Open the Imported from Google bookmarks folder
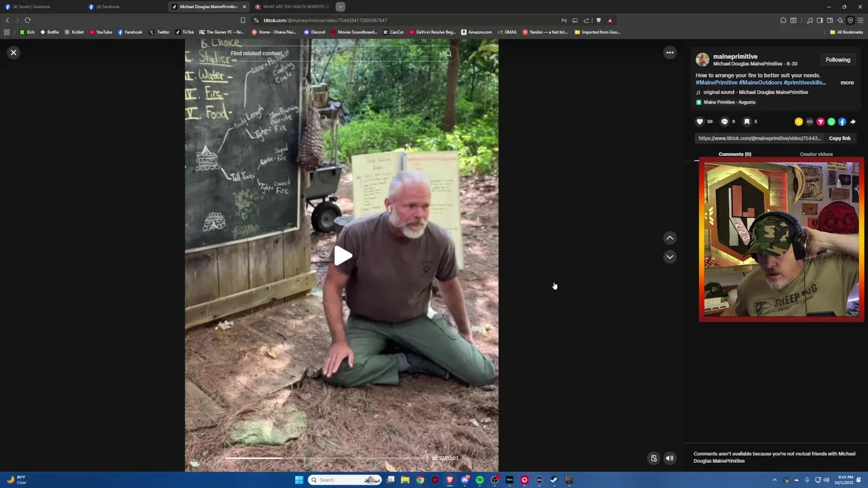 (x=597, y=32)
